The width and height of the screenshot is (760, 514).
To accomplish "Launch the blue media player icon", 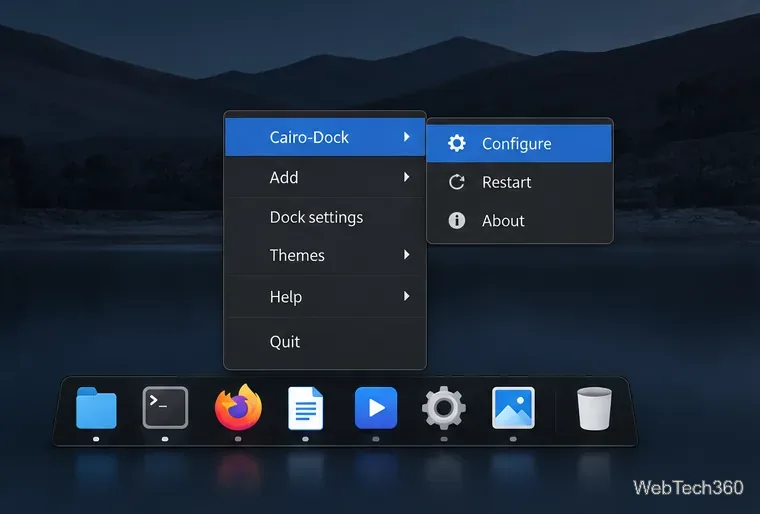I will pos(376,408).
